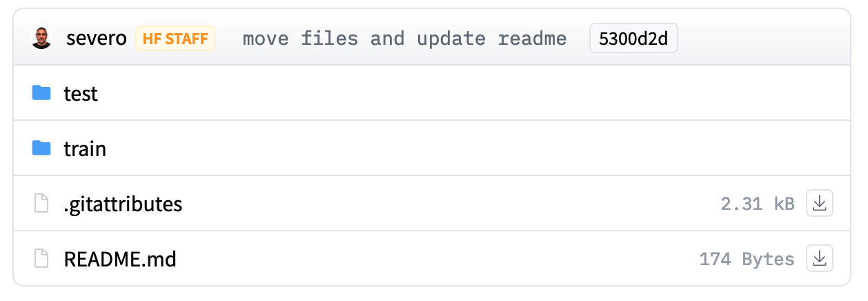This screenshot has width=868, height=301.
Task: Click the train folder icon
Action: pos(41,148)
